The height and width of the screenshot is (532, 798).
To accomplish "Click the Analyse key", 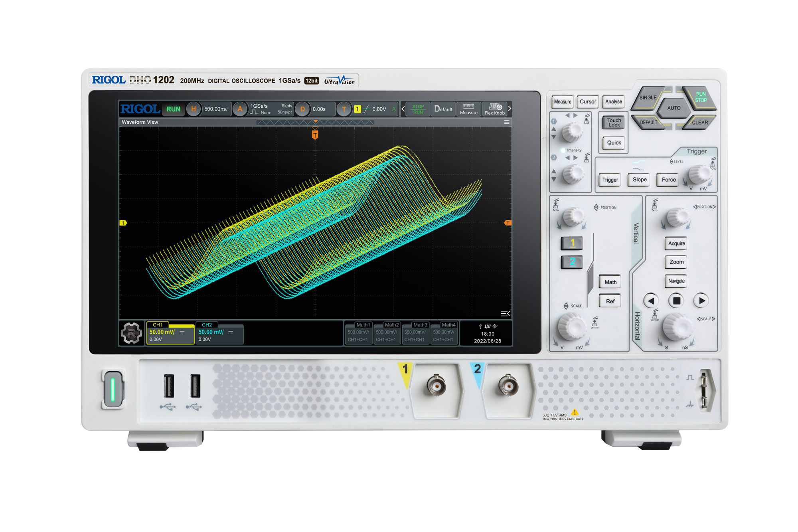I will [614, 102].
